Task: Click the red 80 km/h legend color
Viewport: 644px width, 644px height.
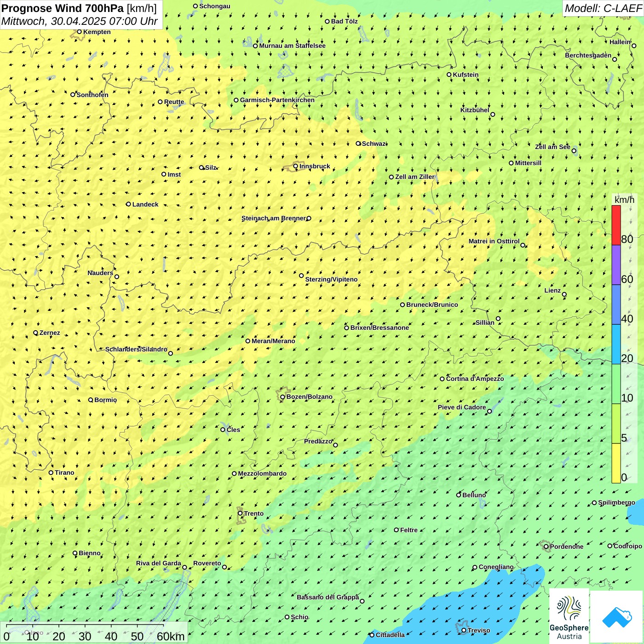Action: (x=616, y=225)
